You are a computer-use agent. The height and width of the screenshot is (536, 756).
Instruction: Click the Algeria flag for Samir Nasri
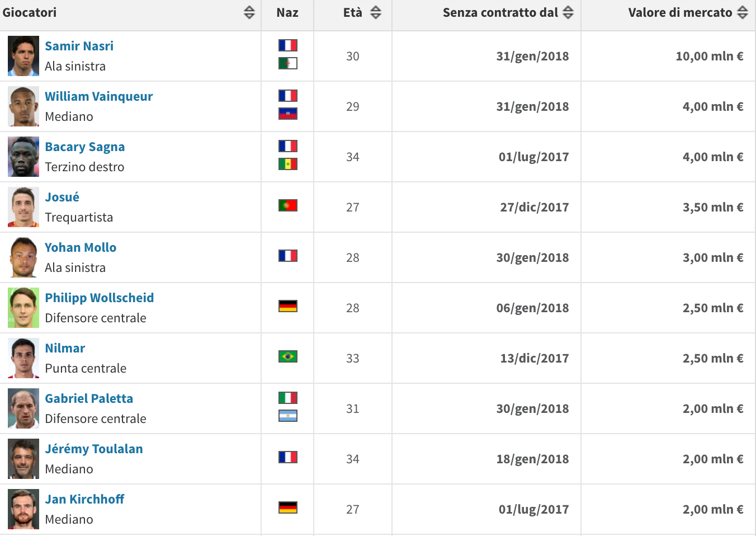pos(288,63)
